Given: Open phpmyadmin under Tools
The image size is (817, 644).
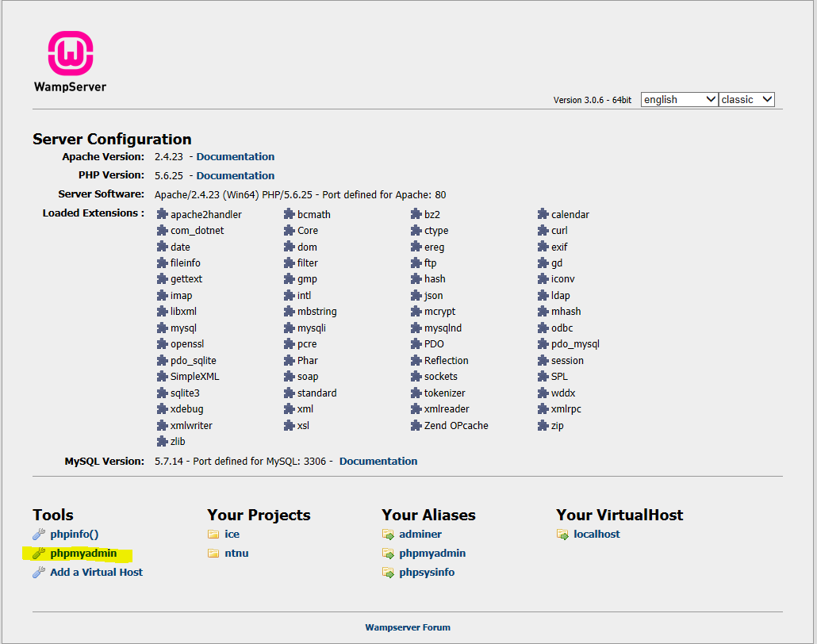Looking at the screenshot, I should [83, 554].
